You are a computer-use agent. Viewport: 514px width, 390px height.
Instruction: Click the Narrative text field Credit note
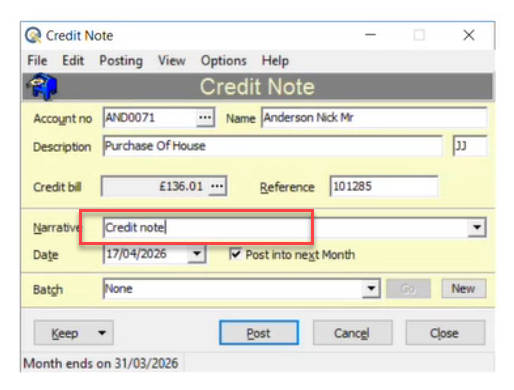click(x=285, y=228)
